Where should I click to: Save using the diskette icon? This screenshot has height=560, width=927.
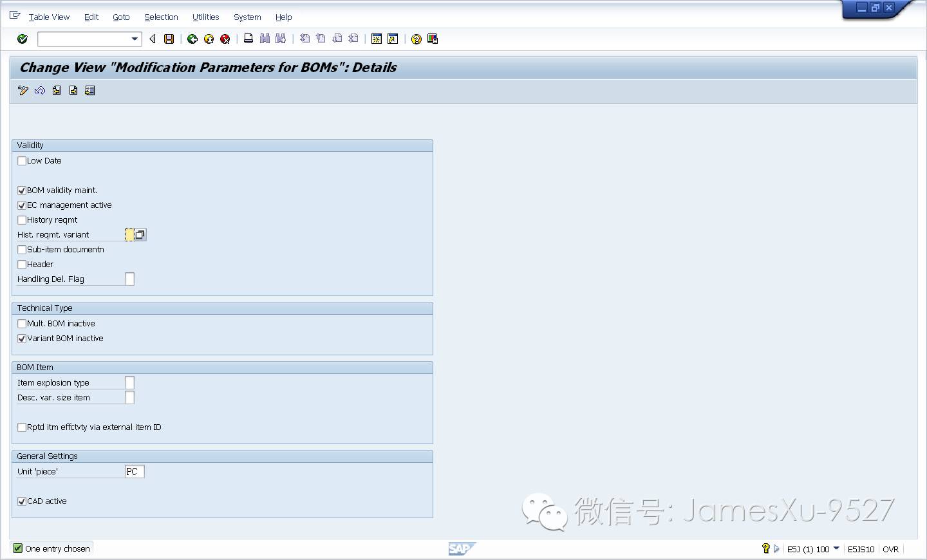(x=169, y=39)
